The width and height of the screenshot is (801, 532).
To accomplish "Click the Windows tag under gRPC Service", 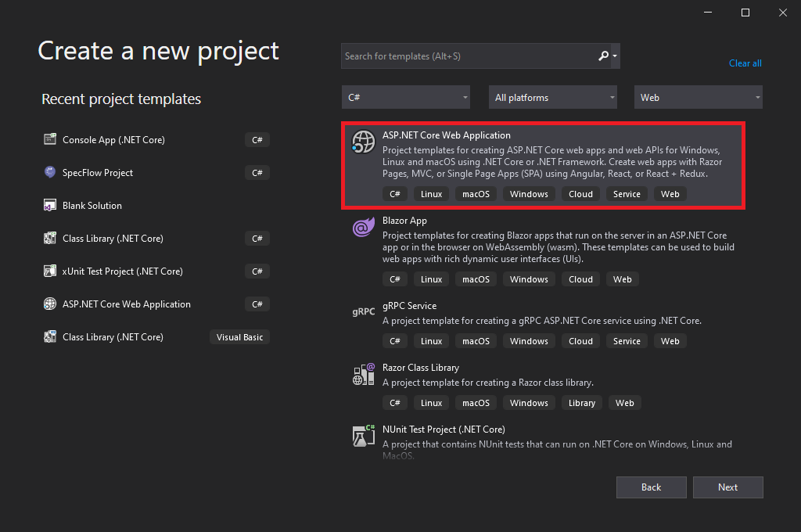I will point(529,341).
